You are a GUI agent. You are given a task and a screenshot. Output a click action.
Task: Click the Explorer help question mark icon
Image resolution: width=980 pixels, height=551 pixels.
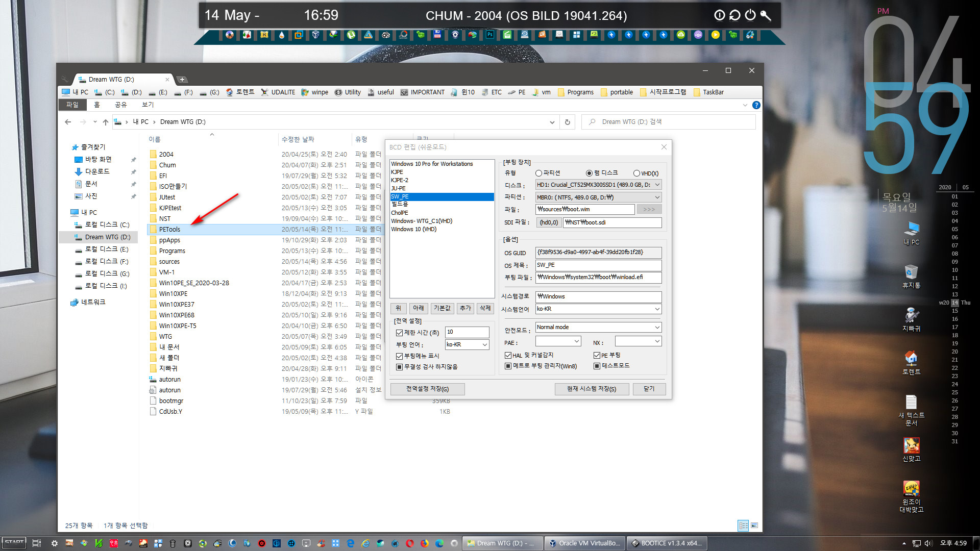tap(756, 105)
